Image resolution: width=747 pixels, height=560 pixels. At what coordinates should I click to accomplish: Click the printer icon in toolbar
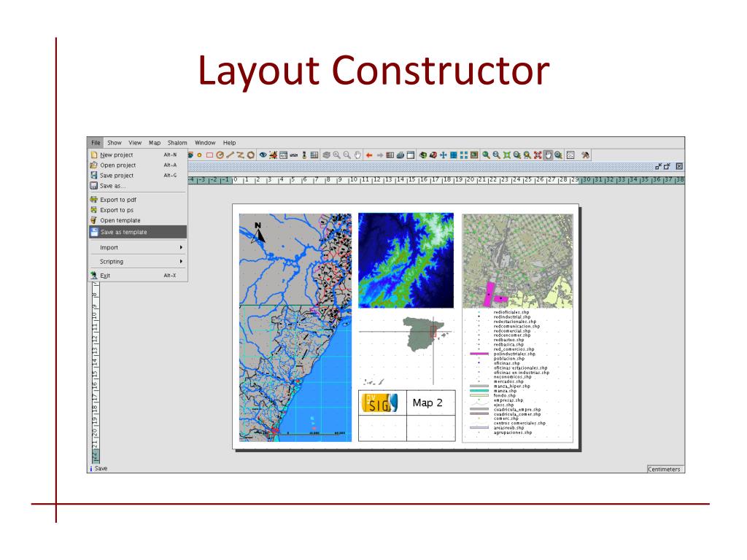point(400,155)
